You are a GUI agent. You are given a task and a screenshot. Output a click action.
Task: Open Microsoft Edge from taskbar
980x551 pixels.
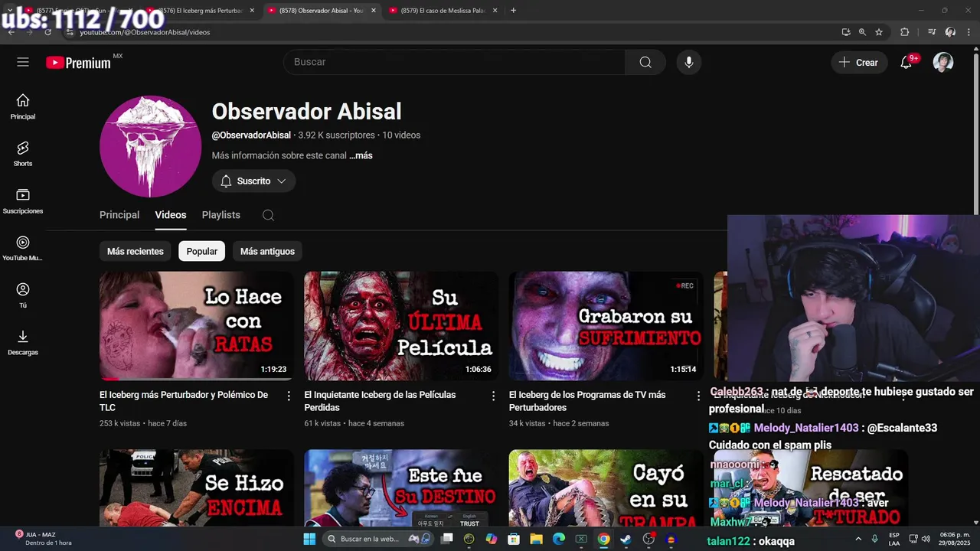pyautogui.click(x=559, y=539)
